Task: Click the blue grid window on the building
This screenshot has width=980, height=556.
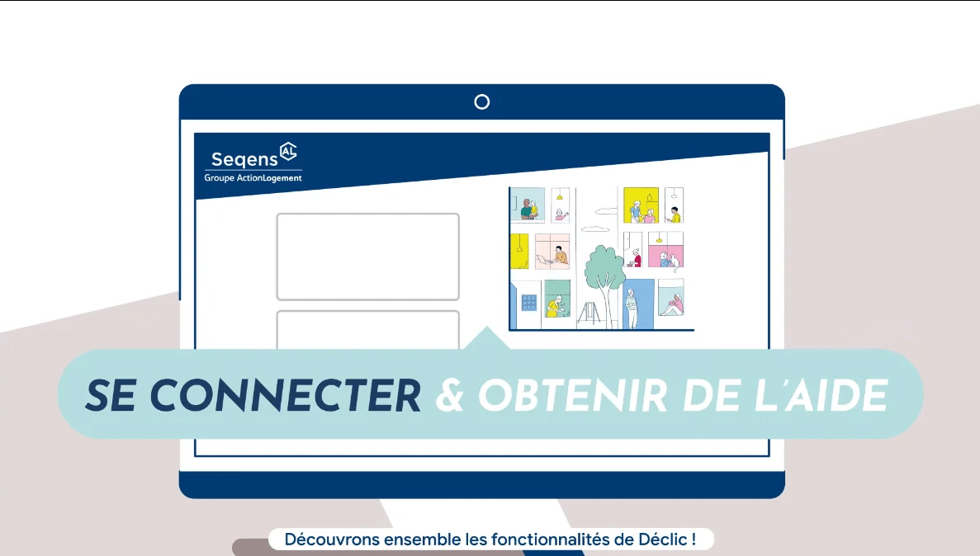Action: pos(528,303)
